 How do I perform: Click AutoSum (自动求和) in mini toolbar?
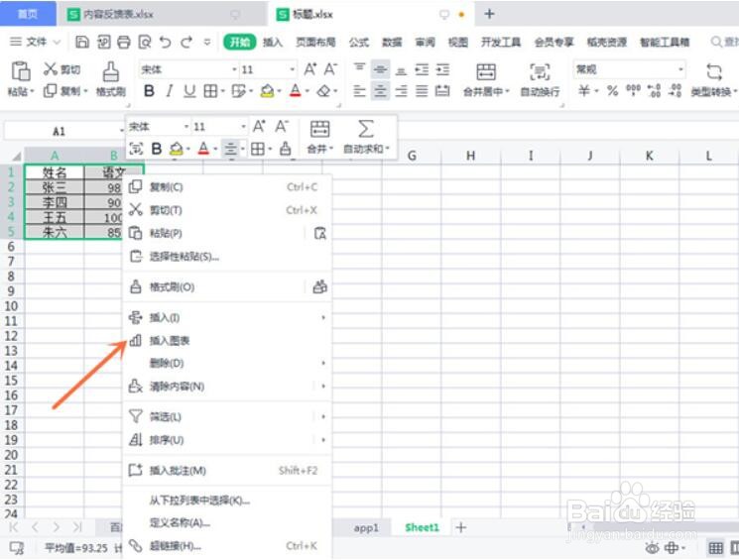point(366,137)
